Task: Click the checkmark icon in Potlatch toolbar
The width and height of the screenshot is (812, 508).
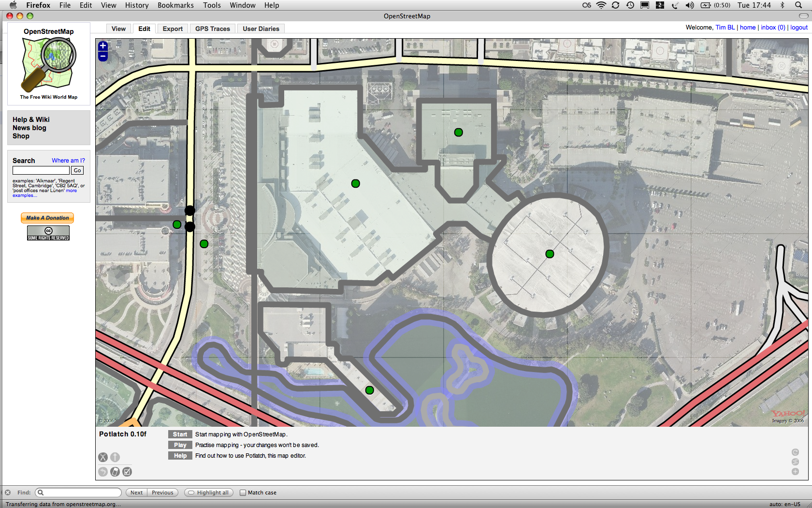Action: click(x=127, y=472)
